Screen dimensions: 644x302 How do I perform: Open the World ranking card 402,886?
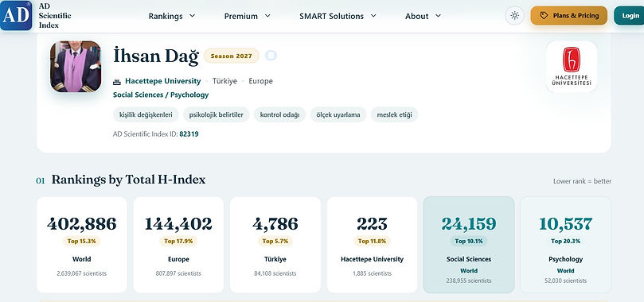point(82,245)
